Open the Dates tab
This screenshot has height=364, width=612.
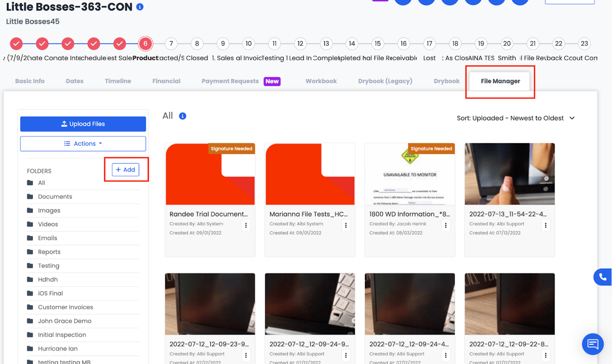pyautogui.click(x=74, y=81)
